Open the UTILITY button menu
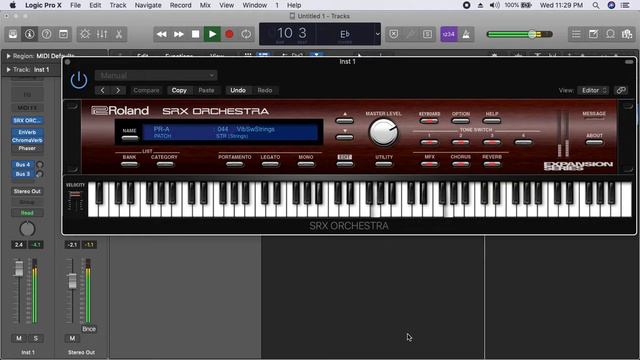 coord(384,164)
